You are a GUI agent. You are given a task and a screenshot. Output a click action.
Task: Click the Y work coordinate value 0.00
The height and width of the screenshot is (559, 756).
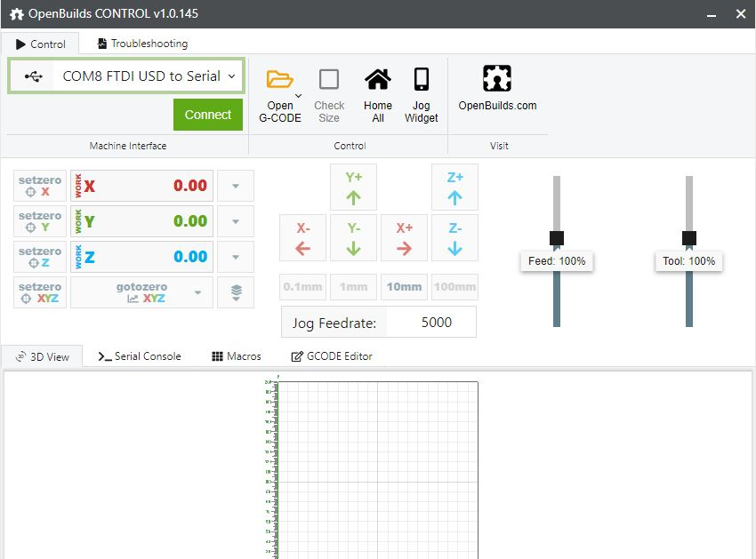click(190, 221)
